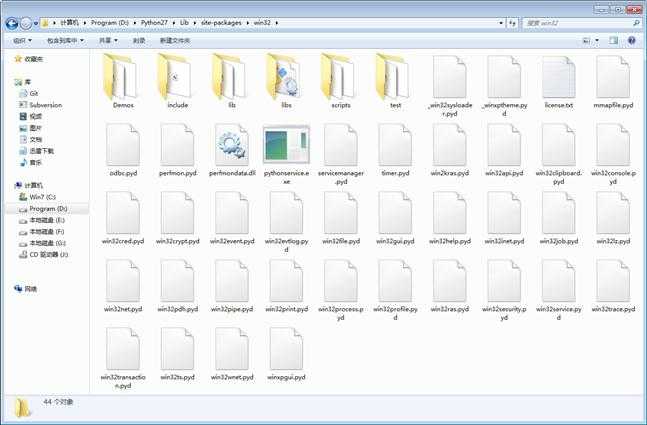Select the win32transaction.pyd file
Screen dimensions: 647x425
click(x=123, y=358)
